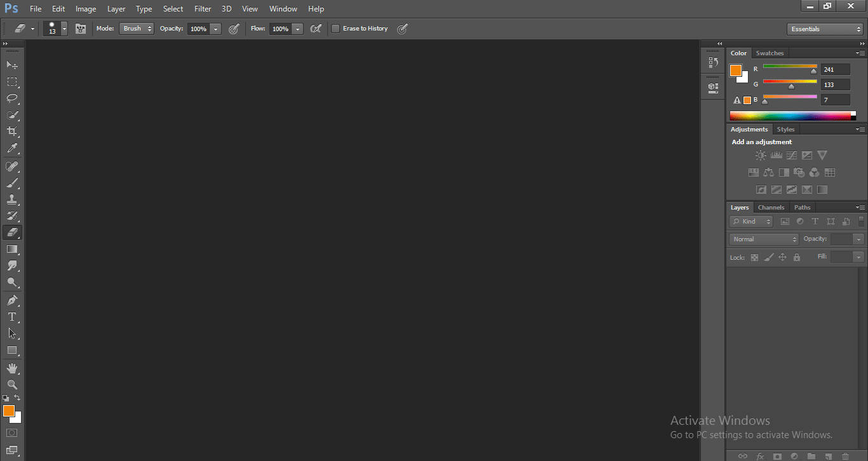This screenshot has width=868, height=461.
Task: Pick the Crop tool
Action: pyautogui.click(x=12, y=131)
